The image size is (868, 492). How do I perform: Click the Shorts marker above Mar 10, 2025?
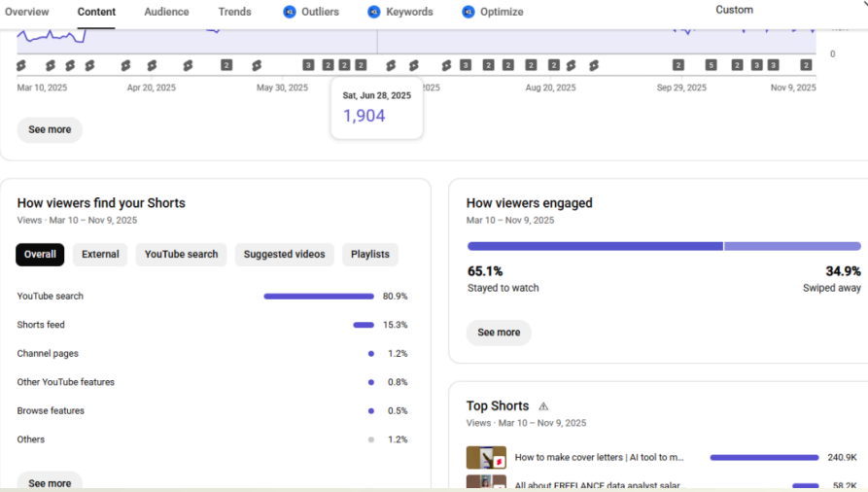pos(21,65)
